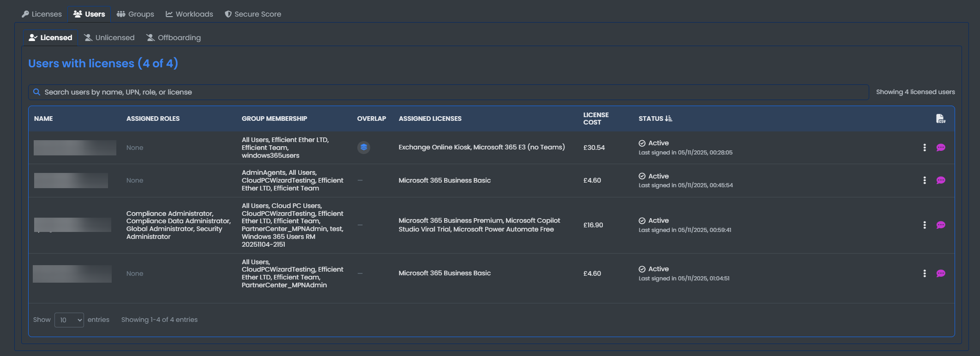This screenshot has height=356, width=980.
Task: Export table using the CSV icon
Action: [940, 119]
